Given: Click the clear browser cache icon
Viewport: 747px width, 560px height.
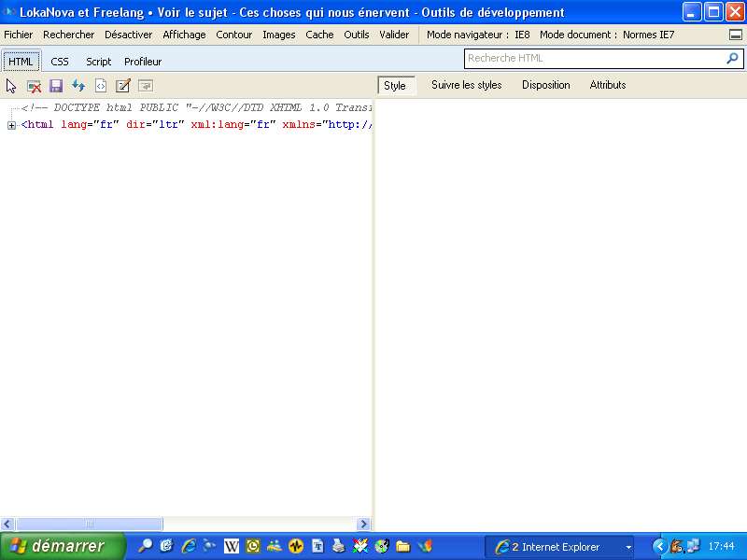Looking at the screenshot, I should click(x=34, y=86).
